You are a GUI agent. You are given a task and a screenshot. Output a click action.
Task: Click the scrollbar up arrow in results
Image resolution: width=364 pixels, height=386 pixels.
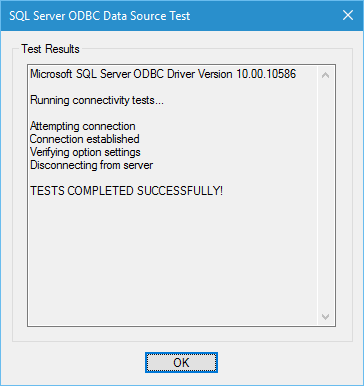[x=325, y=75]
